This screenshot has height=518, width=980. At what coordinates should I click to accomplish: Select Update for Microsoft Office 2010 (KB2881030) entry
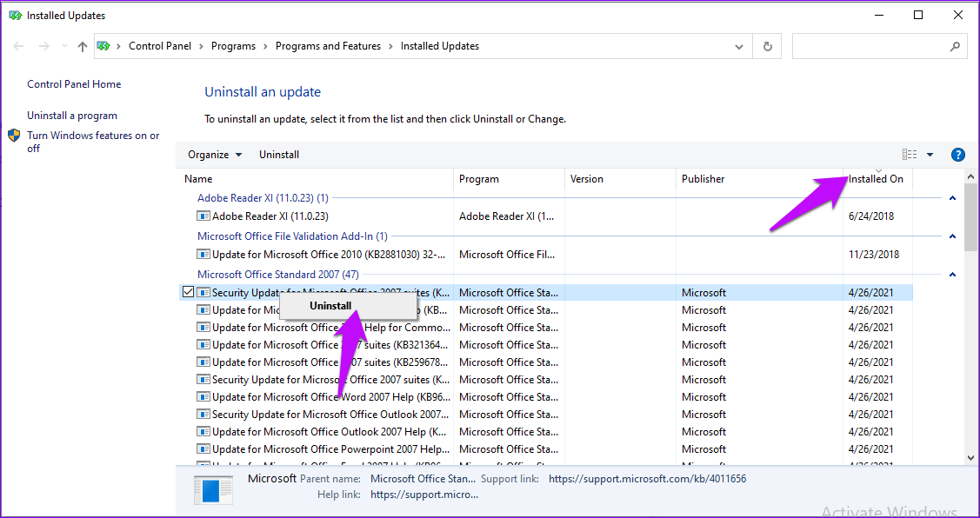tap(330, 255)
